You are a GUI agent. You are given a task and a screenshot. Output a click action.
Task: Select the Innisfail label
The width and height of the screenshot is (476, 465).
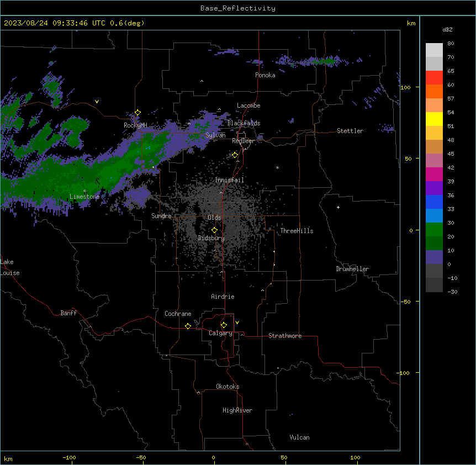229,180
